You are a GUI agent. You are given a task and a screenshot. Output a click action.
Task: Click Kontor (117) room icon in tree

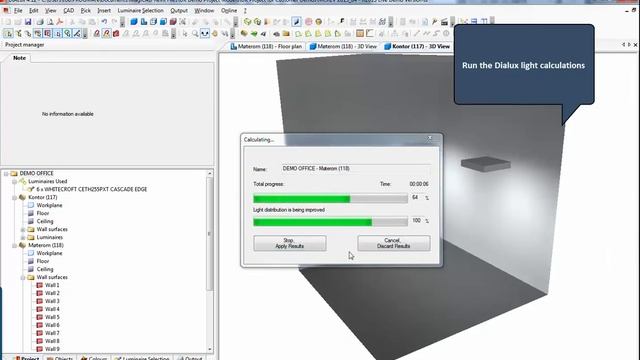[23, 197]
